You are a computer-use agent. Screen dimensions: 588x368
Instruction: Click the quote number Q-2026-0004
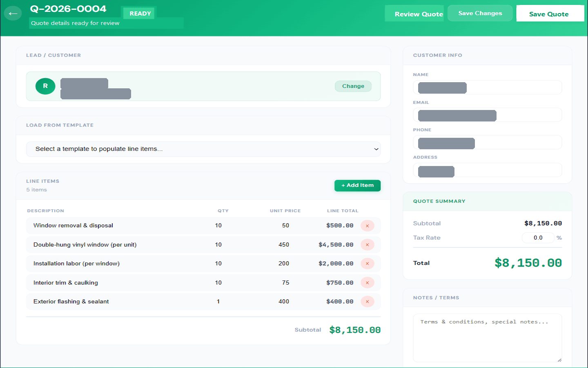coord(68,9)
